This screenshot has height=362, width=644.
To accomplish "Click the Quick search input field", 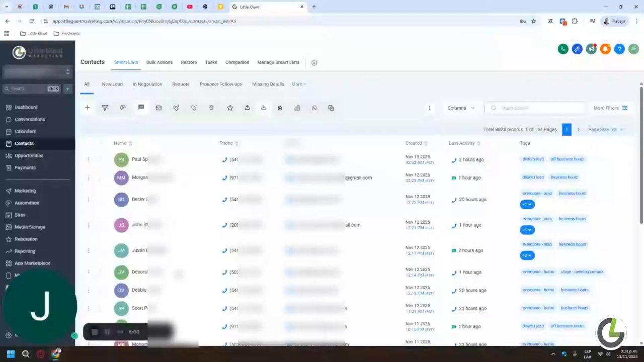I will pyautogui.click(x=535, y=108).
